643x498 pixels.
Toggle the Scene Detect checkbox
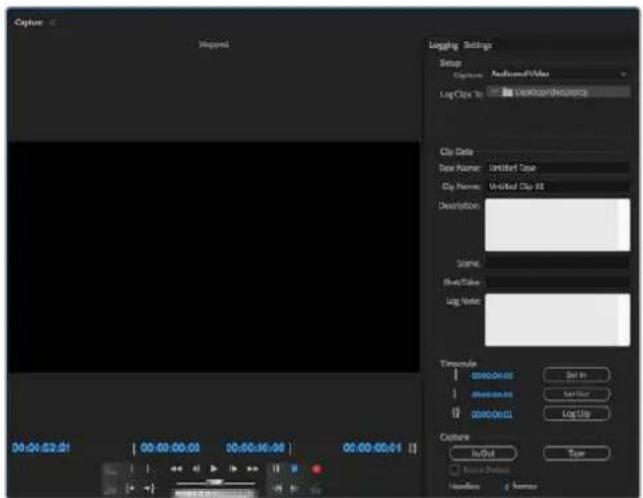coord(454,470)
